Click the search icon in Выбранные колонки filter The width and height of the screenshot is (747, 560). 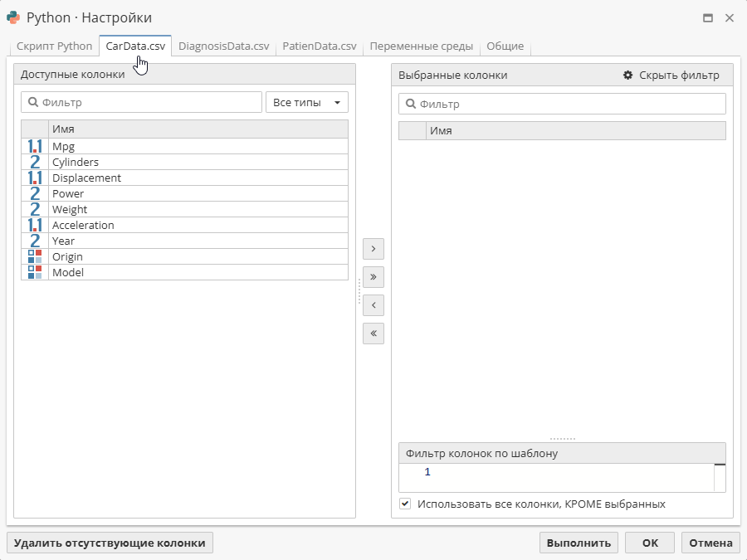(x=413, y=104)
